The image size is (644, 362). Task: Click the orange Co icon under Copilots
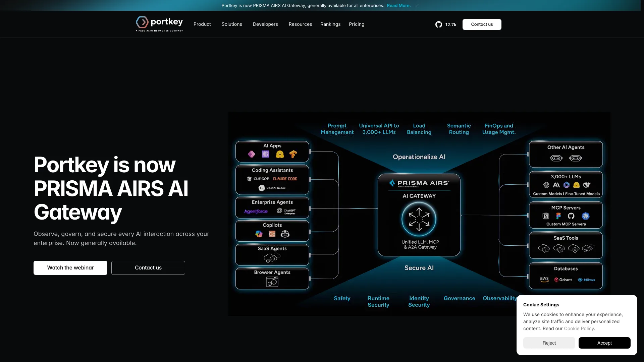pos(272,234)
